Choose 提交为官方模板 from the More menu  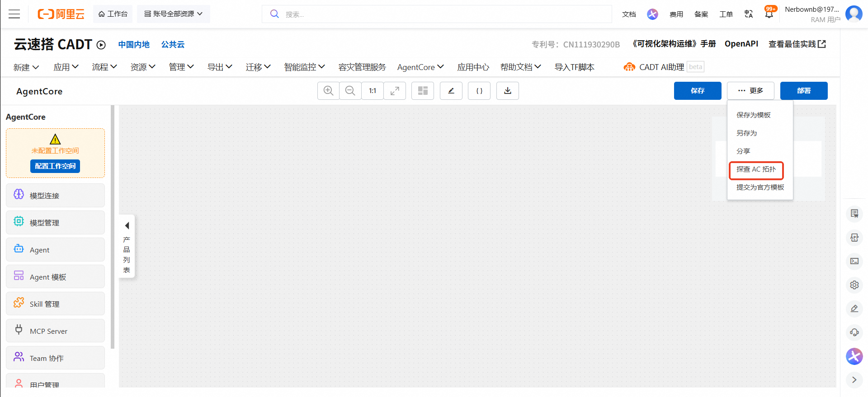pyautogui.click(x=760, y=187)
